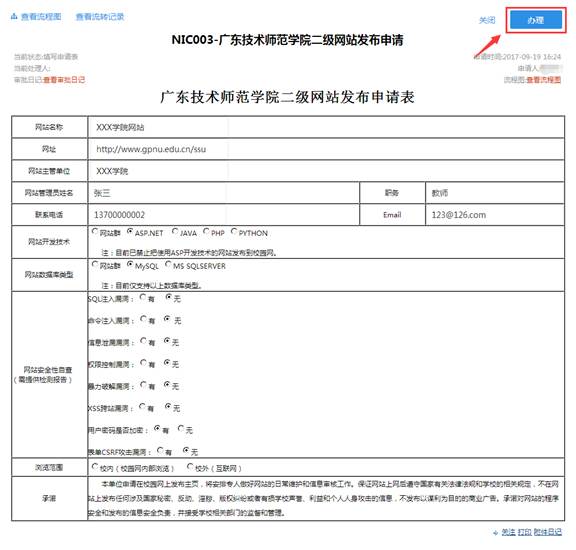Click the 关闭 (close) link
576x550 pixels.
[487, 20]
